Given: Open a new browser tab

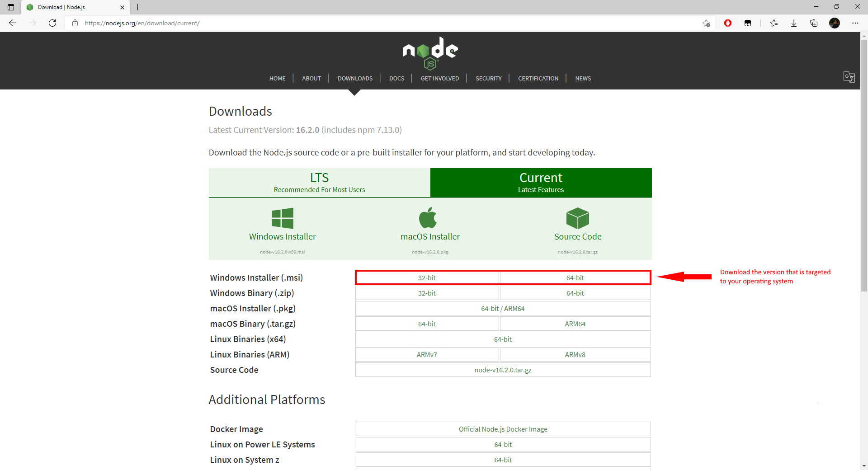Looking at the screenshot, I should (x=138, y=7).
